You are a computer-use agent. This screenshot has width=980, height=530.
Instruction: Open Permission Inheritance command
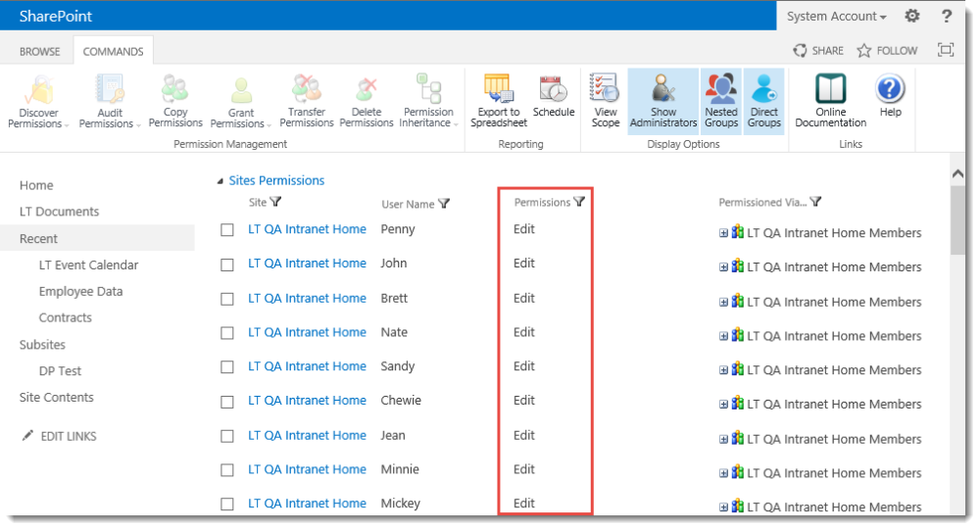[x=428, y=101]
